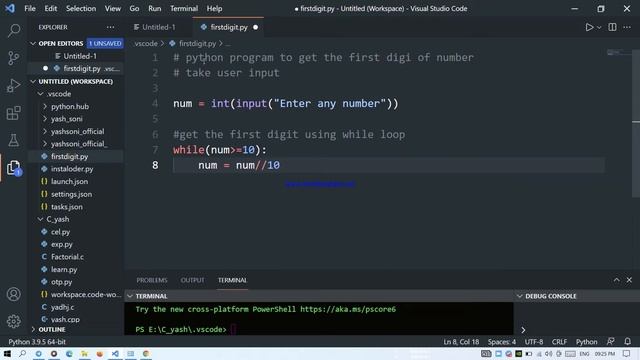Split the editor to the right
640x360 pixels.
coord(612,27)
